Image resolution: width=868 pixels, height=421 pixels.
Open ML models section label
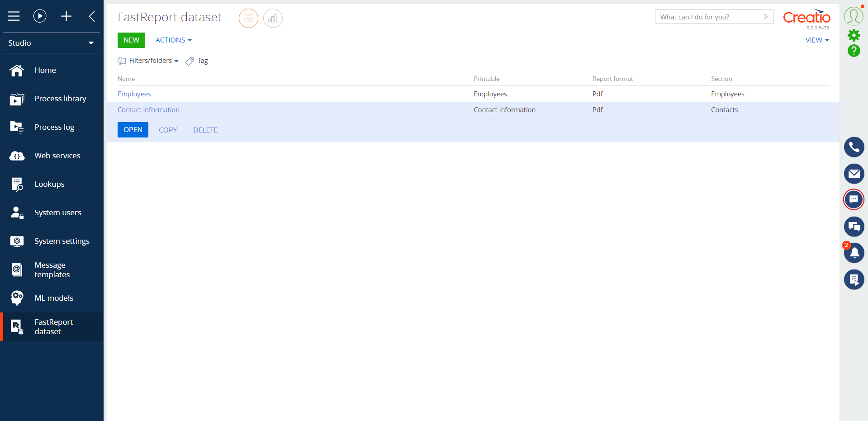54,298
